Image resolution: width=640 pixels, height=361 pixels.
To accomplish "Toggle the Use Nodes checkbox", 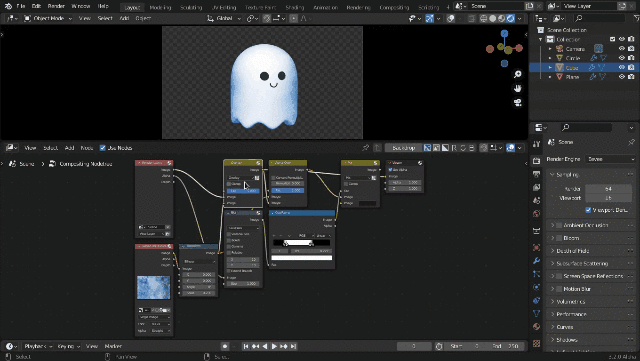I will [102, 148].
